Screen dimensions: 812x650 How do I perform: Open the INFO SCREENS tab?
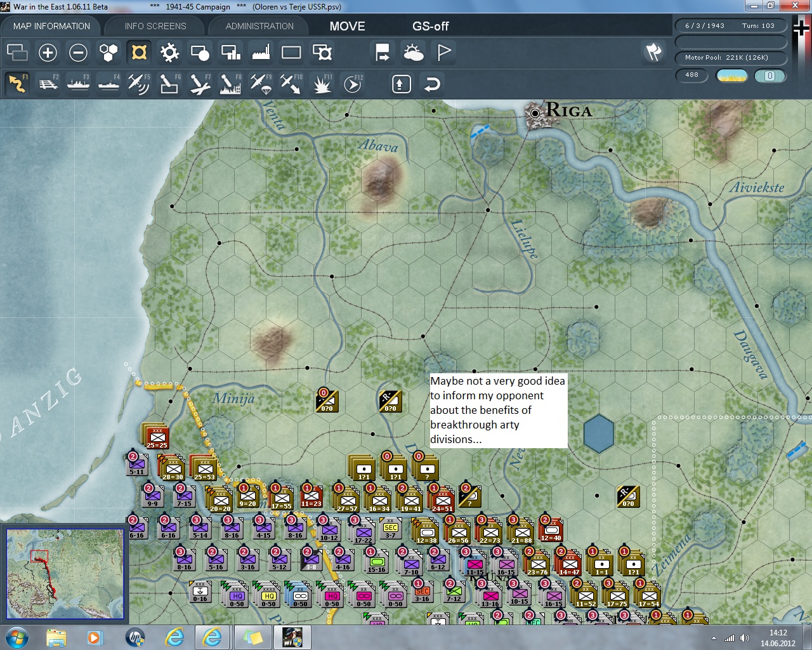point(155,26)
